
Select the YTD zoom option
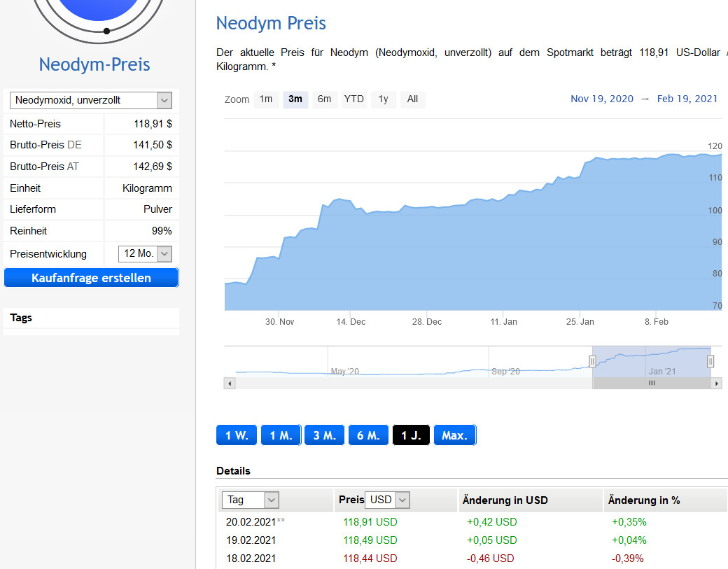(x=353, y=99)
